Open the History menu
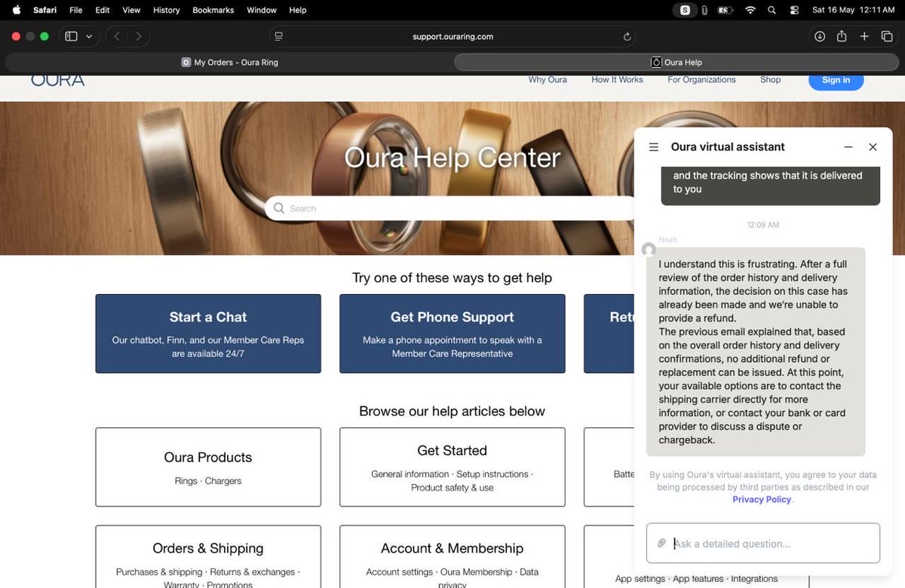This screenshot has height=588, width=905. pos(166,10)
